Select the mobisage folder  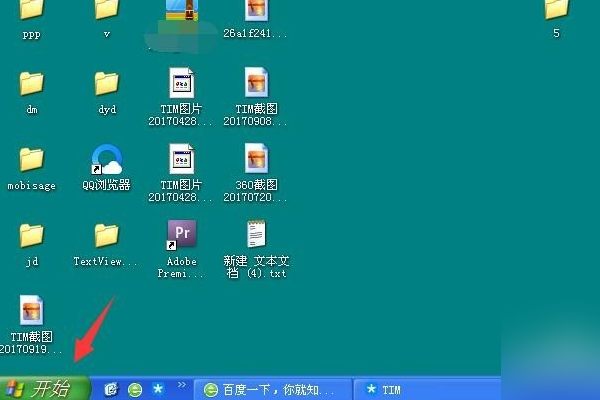(x=31, y=159)
